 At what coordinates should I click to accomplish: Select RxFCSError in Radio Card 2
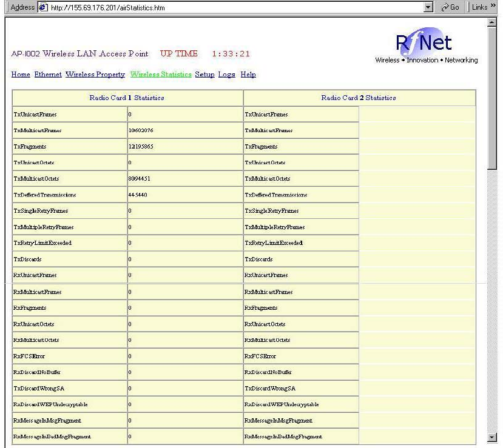260,356
